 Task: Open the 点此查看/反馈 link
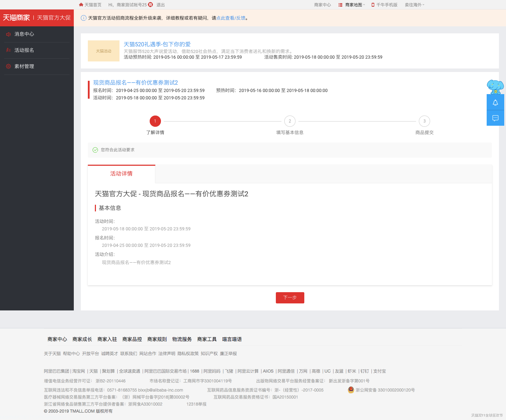[x=231, y=18]
